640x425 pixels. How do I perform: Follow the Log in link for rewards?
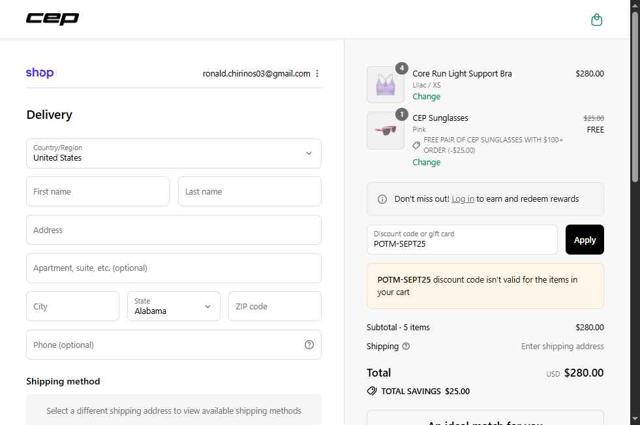pyautogui.click(x=462, y=199)
